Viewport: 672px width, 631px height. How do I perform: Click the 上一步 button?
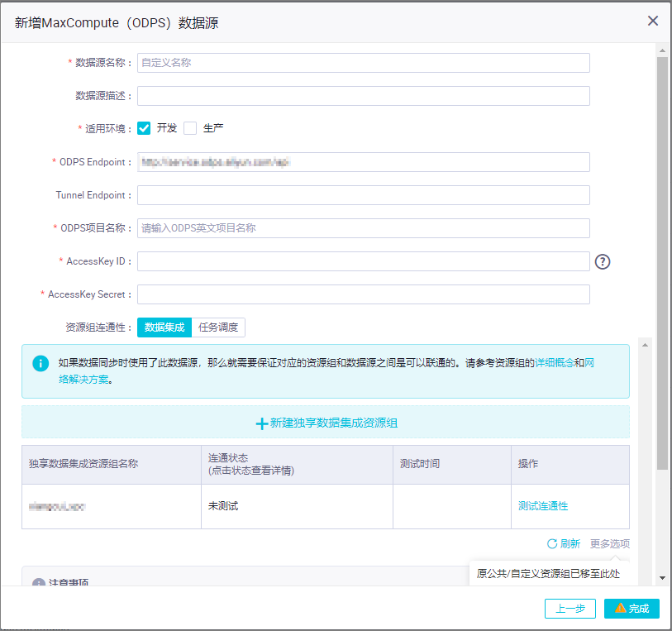(570, 609)
